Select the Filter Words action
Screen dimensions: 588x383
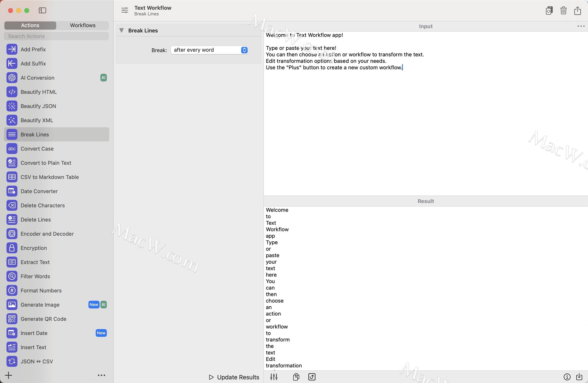tap(57, 276)
